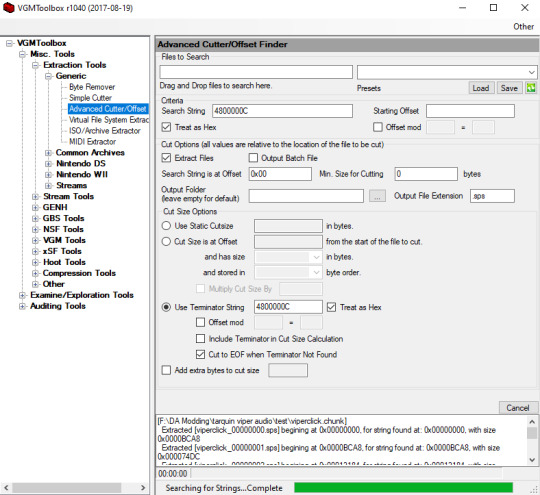Viewport: 540px width, 495px height.
Task: Collapse the VGMToolbox root tree node
Action: 9,43
